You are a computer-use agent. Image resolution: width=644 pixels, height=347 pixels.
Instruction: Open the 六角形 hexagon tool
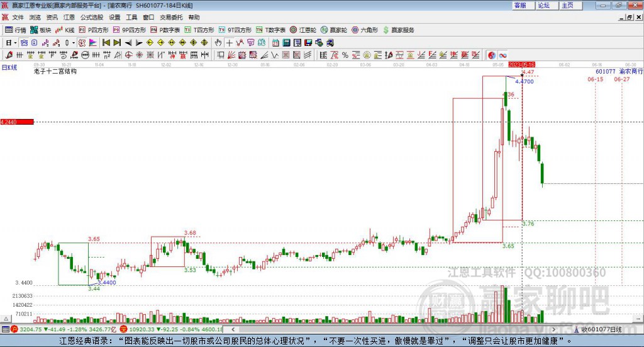pyautogui.click(x=365, y=30)
